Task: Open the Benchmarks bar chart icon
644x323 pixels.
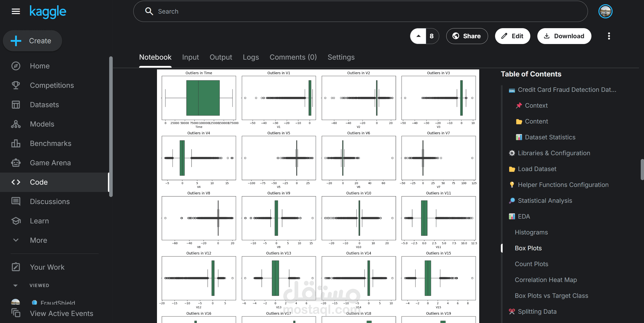Action: [x=16, y=143]
